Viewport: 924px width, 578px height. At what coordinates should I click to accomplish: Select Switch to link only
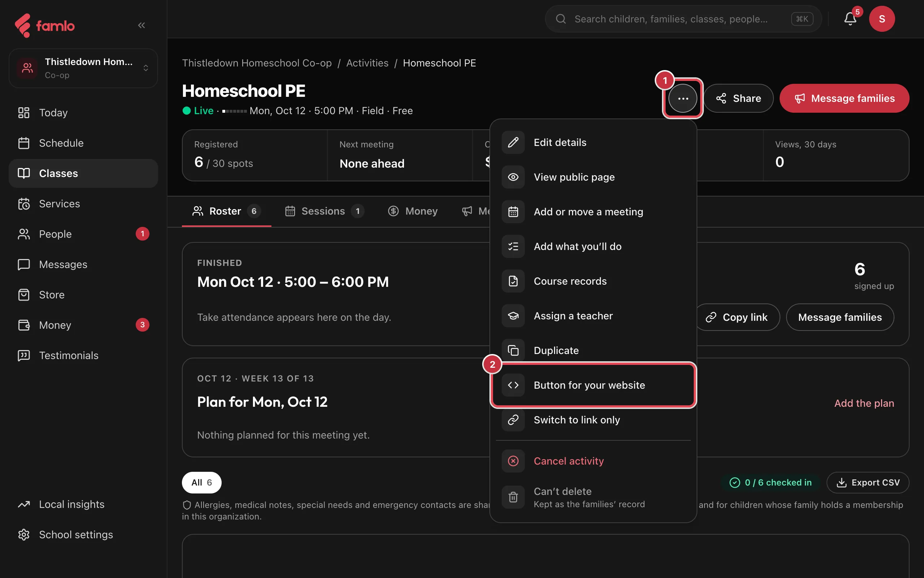click(x=593, y=420)
